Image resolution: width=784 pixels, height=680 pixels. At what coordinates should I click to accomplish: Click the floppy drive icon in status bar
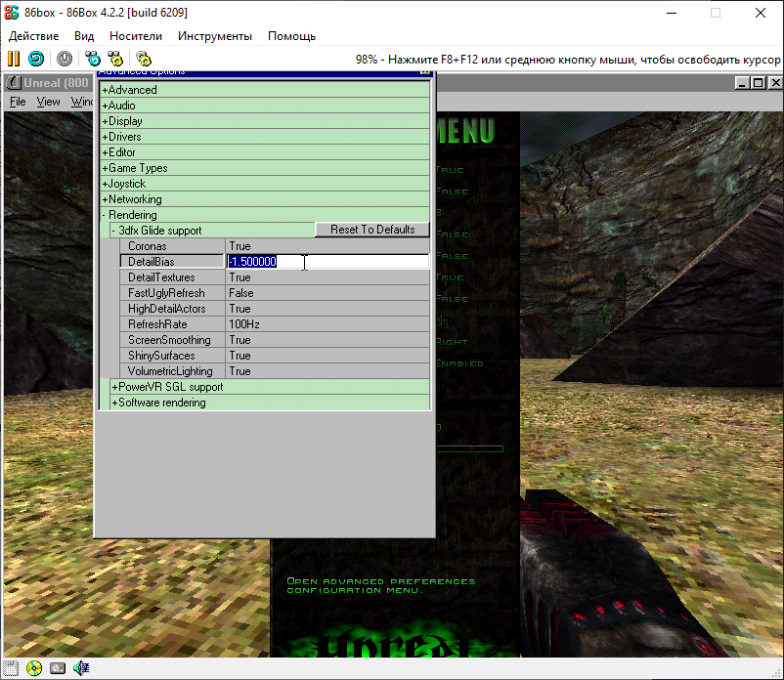coord(10,669)
